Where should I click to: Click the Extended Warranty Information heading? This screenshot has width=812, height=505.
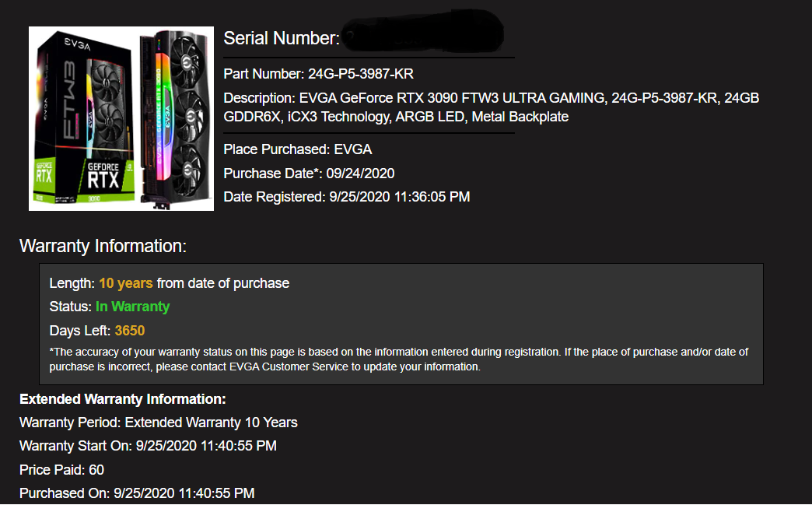[x=122, y=399]
